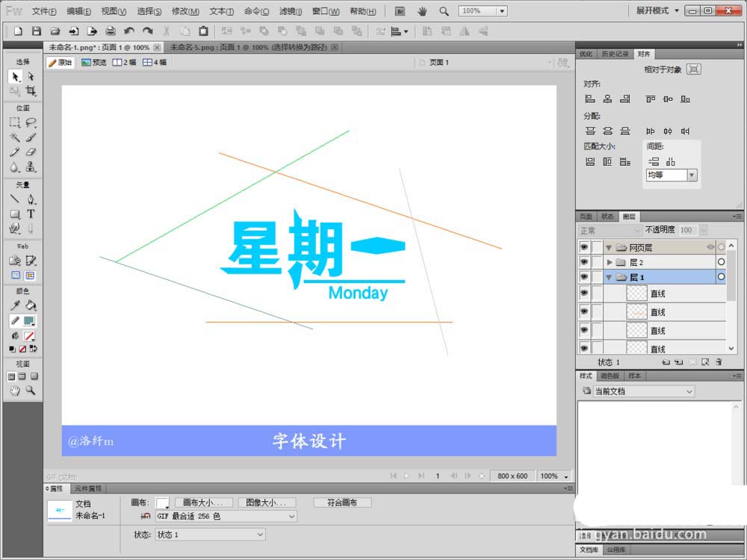Select the Magic Wand tool
The height and width of the screenshot is (560, 747).
tap(15, 137)
